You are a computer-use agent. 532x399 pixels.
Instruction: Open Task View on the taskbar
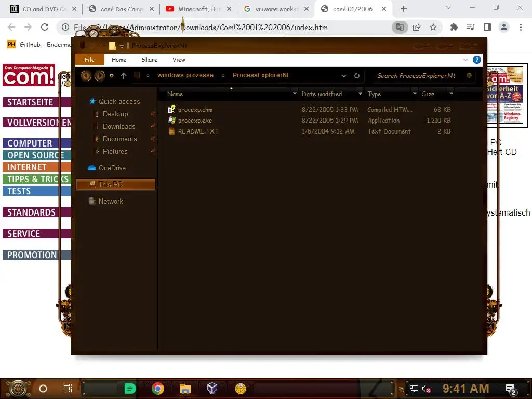68,389
